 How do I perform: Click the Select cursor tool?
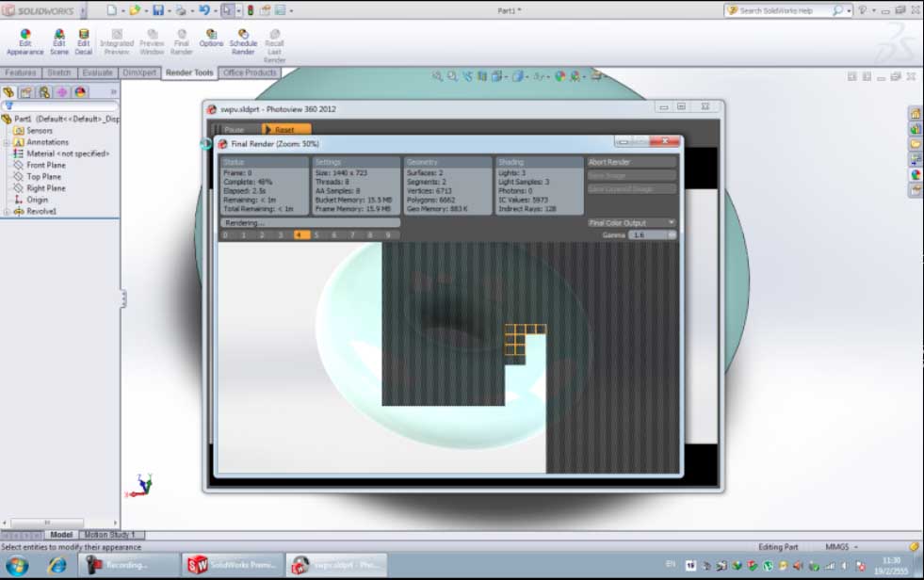click(x=227, y=10)
